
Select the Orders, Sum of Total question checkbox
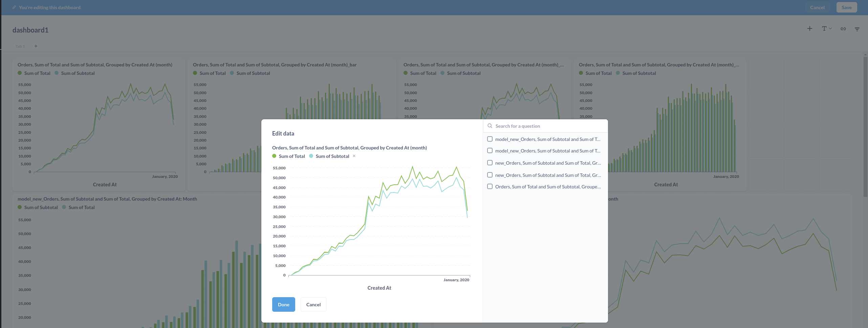coord(490,186)
